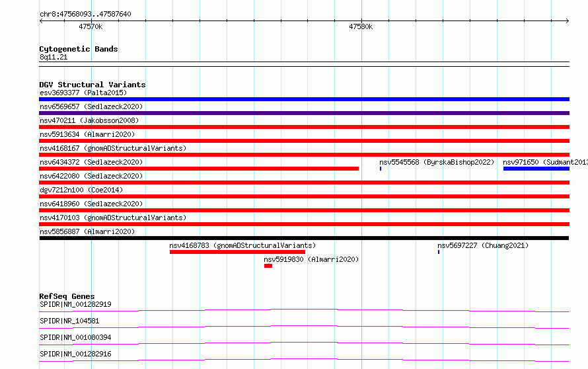Viewport: 588px width, 369px height.
Task: Open nsv6434372 (Sedlazeck2020) variant label
Action: click(91, 162)
